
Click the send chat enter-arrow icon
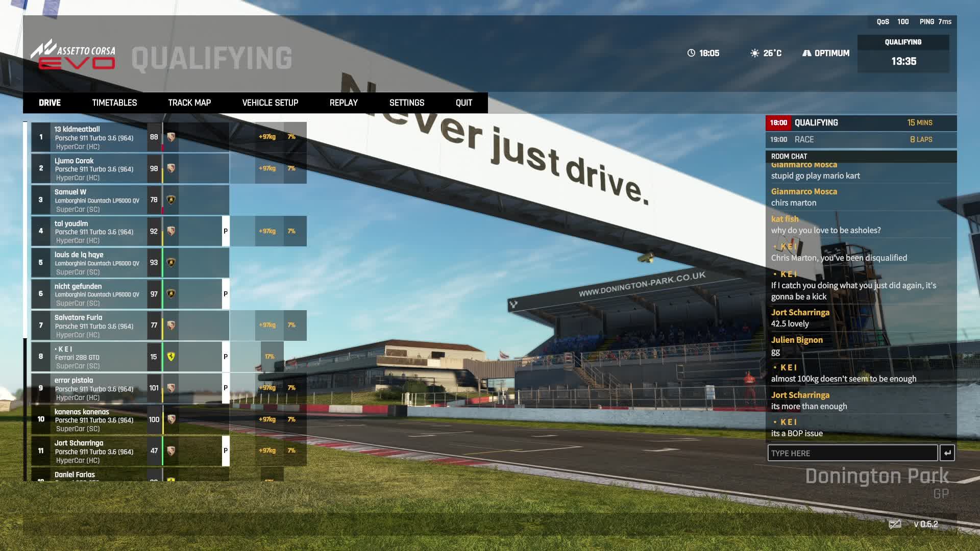click(947, 453)
